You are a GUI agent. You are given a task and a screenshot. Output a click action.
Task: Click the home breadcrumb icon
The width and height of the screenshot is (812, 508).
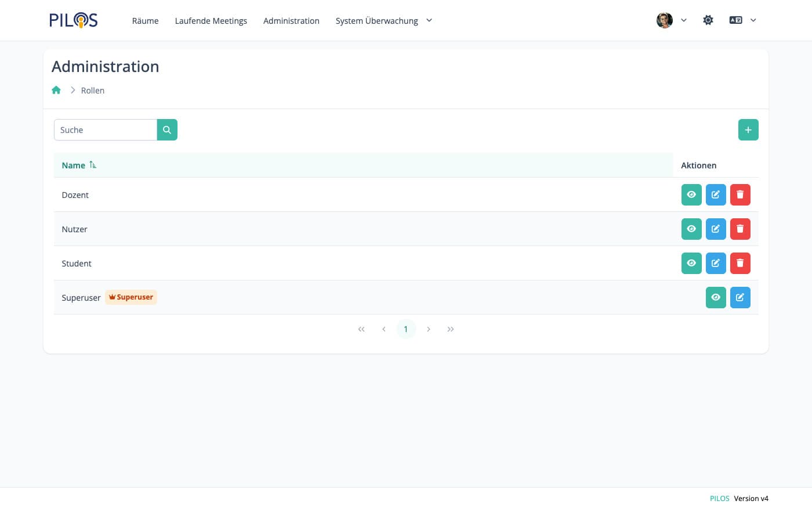pos(56,90)
